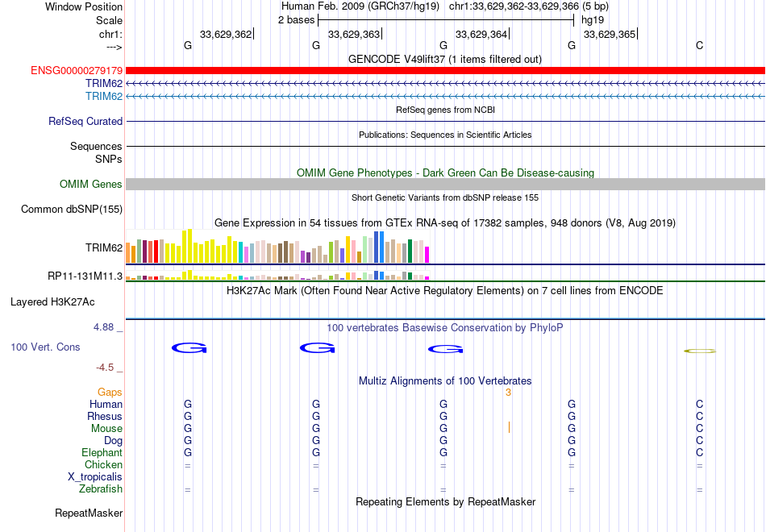Click the RefSeq genes from NCBI title
Screen dimensions: 766x532
click(445, 110)
